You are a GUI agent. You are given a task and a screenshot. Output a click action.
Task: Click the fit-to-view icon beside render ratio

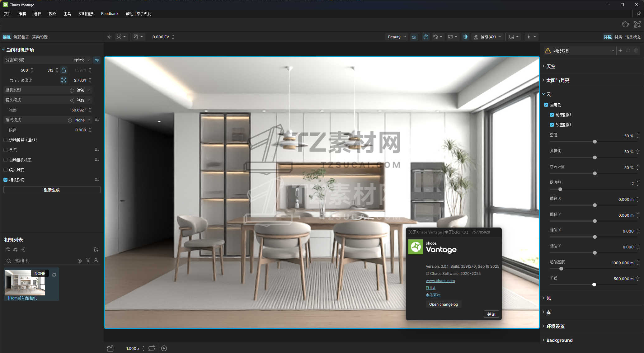point(64,80)
